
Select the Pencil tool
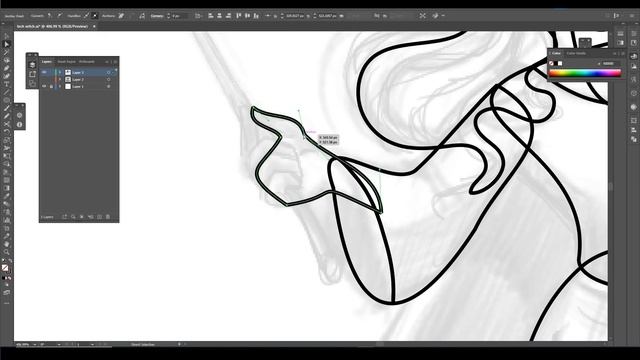click(6, 116)
